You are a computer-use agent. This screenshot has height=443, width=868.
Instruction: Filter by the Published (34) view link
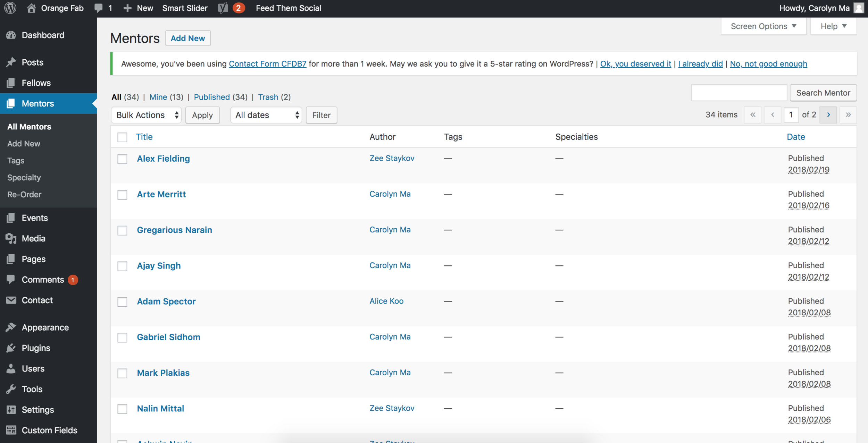tap(220, 97)
